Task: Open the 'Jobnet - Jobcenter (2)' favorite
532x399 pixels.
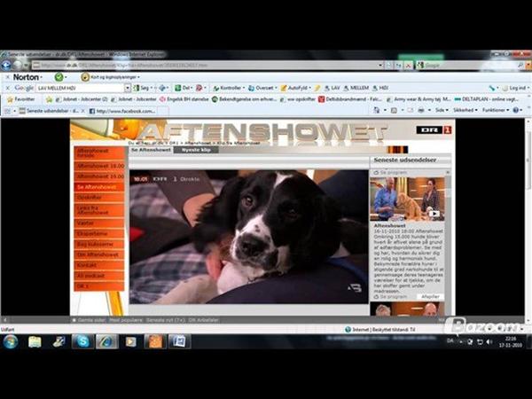Action: tap(82, 99)
